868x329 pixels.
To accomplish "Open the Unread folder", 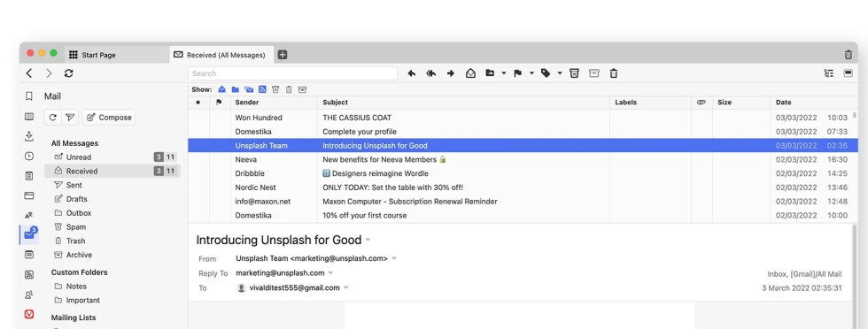I will tap(112, 157).
